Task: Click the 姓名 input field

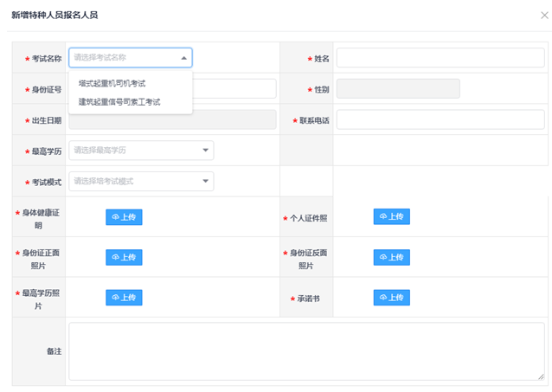Action: 439,58
